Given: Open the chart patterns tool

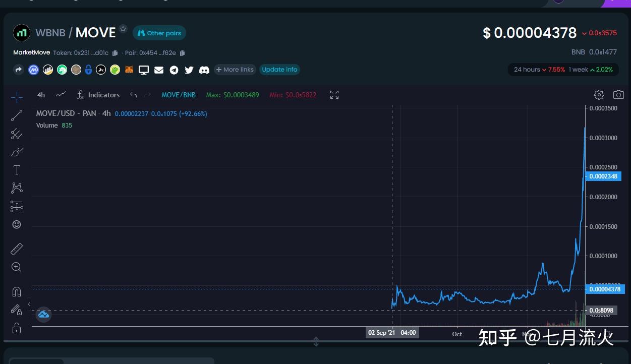Looking at the screenshot, I should pos(17,188).
